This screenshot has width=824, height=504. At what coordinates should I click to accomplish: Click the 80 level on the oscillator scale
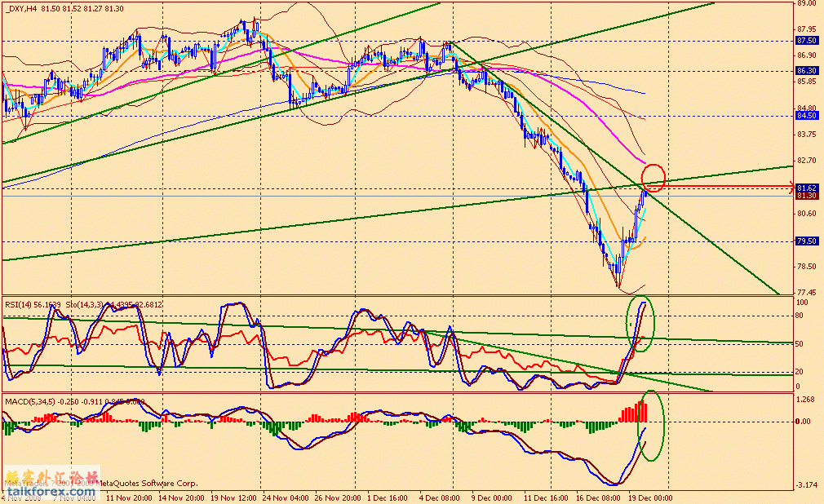pos(800,316)
